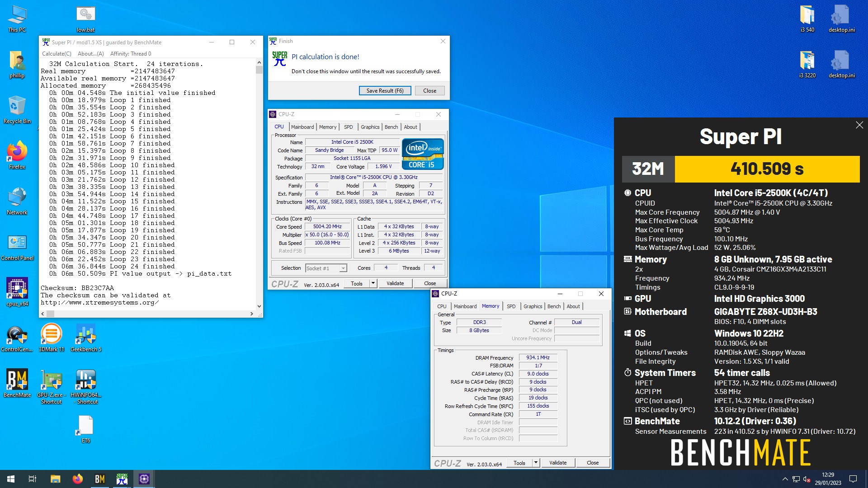Click Tools button in upper CPU-Z
Screen dimensions: 868x488
click(x=356, y=283)
